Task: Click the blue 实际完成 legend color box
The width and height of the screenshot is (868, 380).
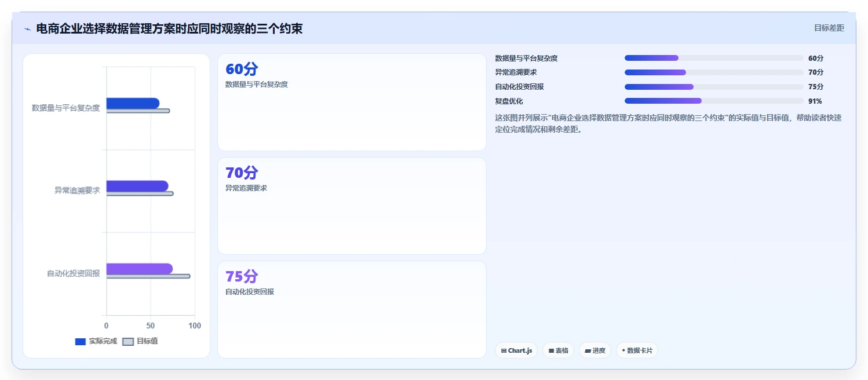Action: click(81, 342)
